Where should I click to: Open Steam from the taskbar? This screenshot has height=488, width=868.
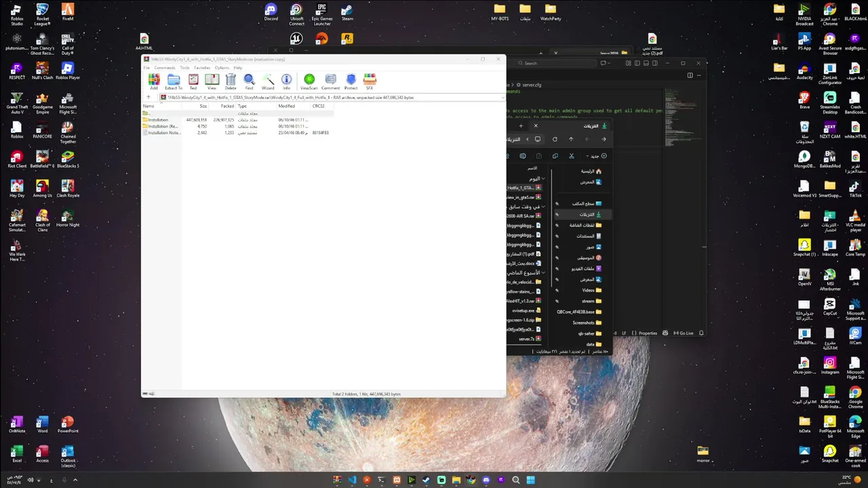pos(426,480)
